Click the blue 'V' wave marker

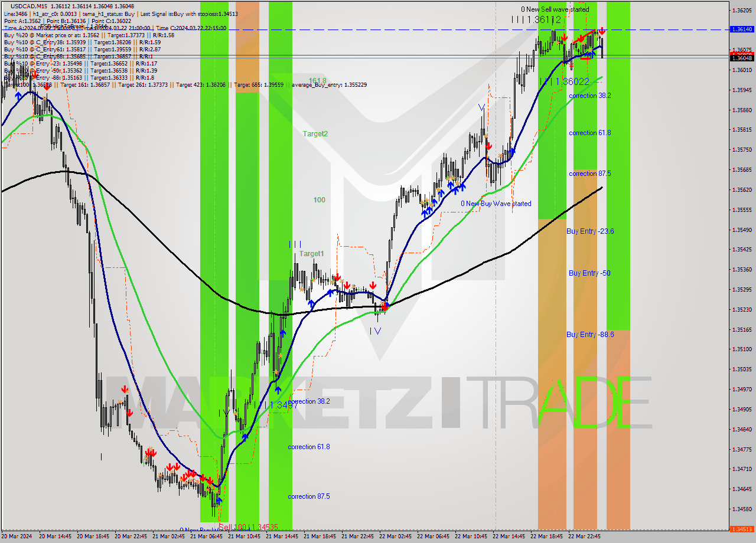click(482, 108)
